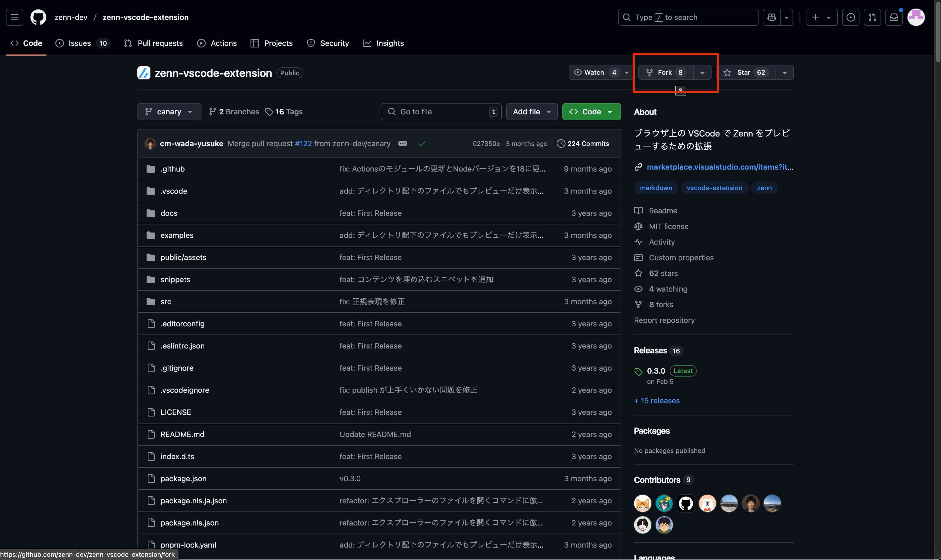
Task: Click the pull requests icon in header
Action: [x=872, y=17]
